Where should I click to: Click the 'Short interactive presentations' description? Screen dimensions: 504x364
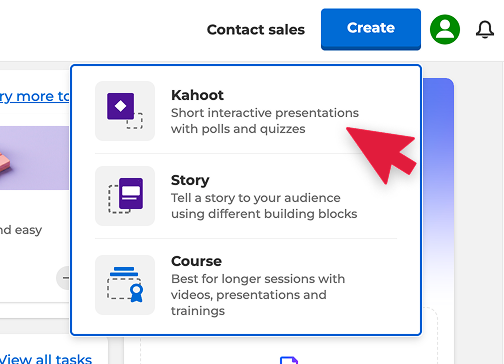pyautogui.click(x=265, y=121)
